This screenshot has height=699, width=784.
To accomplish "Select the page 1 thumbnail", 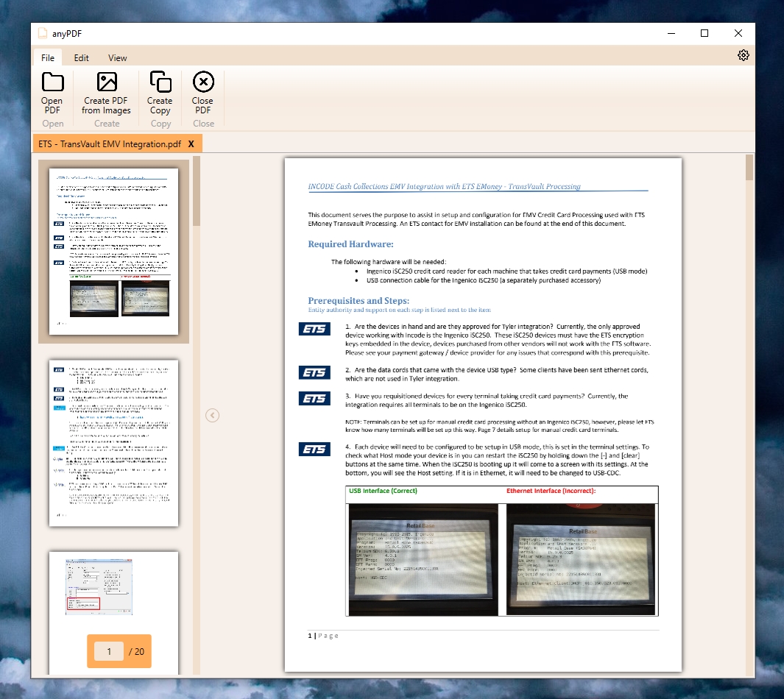I will pyautogui.click(x=113, y=252).
